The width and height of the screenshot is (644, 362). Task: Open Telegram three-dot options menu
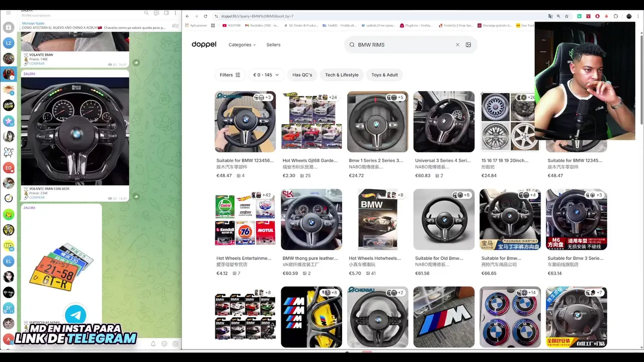(x=176, y=13)
